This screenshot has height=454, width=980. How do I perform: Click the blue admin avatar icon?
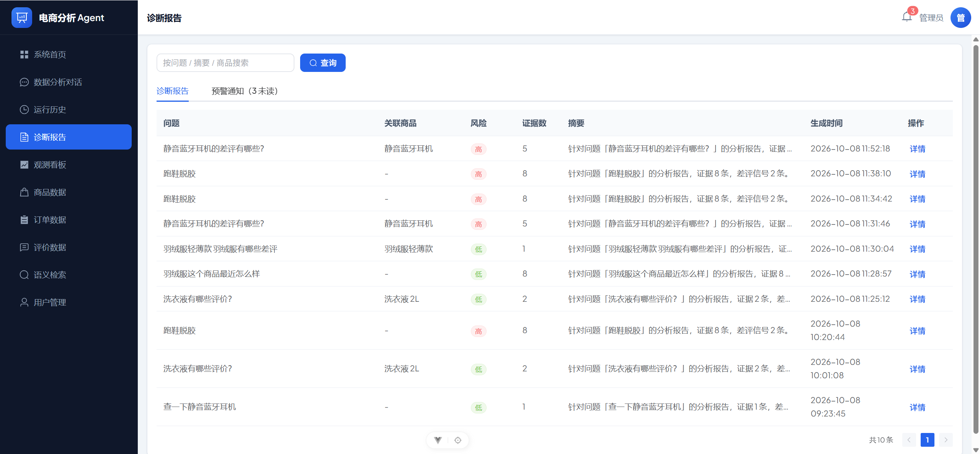(960, 18)
